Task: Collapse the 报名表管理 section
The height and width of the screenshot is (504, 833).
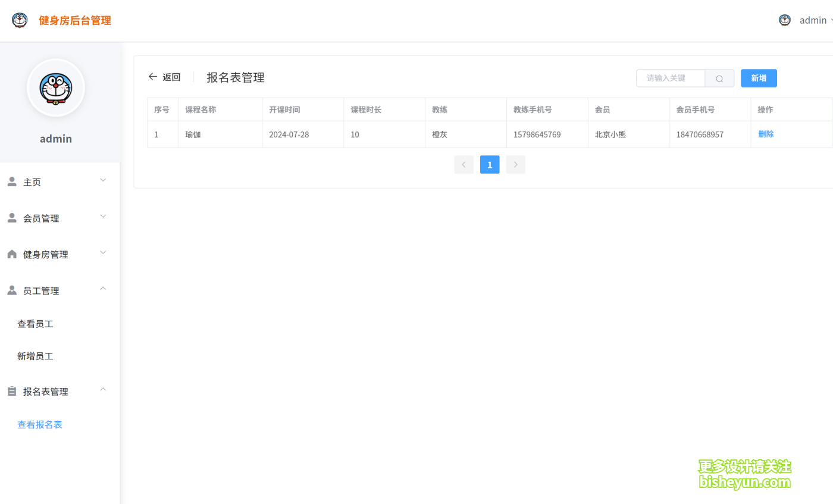Action: point(102,390)
